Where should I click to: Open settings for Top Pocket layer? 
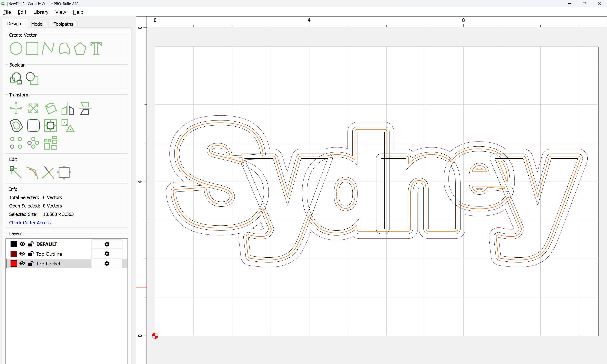(x=107, y=264)
